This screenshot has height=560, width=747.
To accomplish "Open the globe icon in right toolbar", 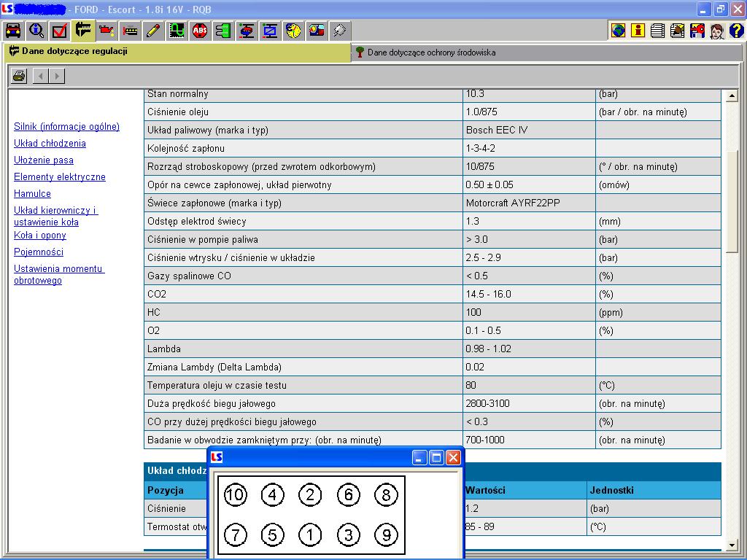I will 618,31.
